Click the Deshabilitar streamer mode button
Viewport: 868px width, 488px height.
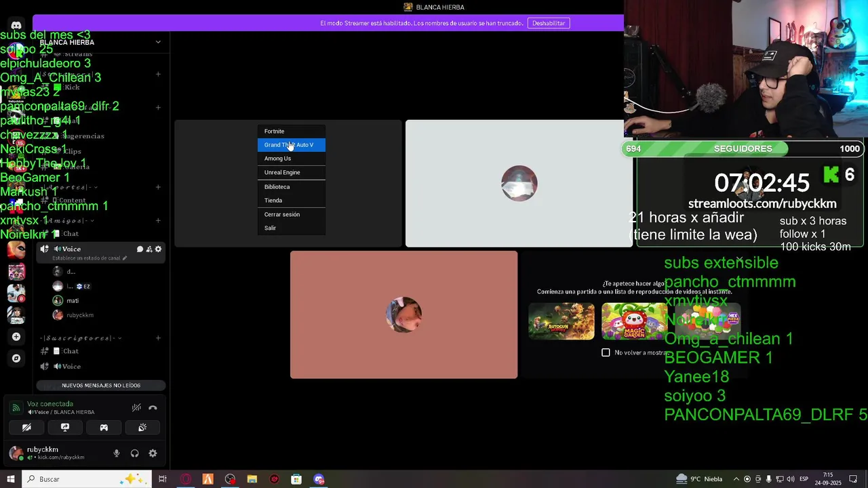point(549,23)
